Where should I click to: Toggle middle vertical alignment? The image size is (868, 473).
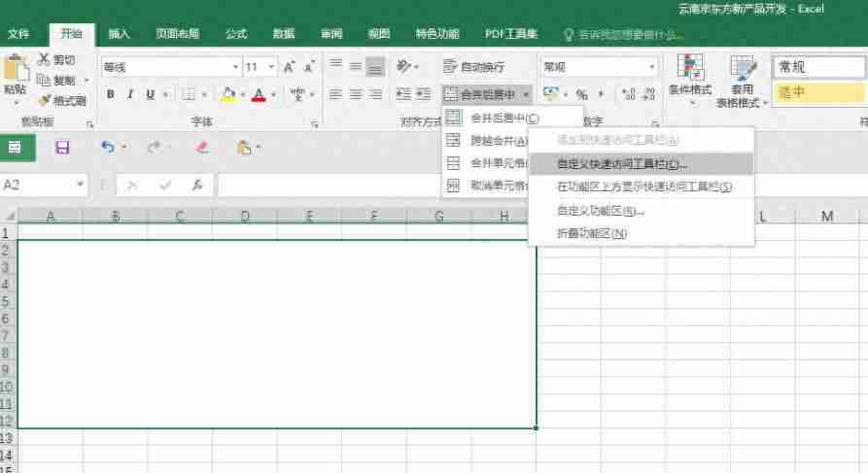[356, 66]
